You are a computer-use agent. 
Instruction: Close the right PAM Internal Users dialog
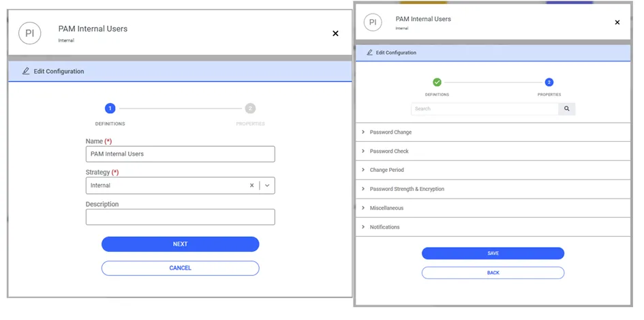(617, 23)
